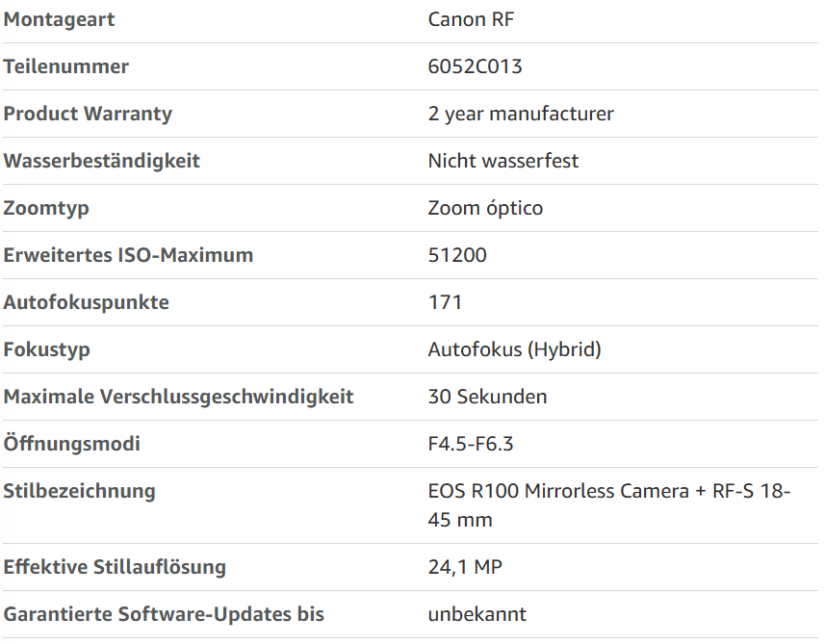Click the Wasserbeständigkeit row label
This screenshot has width=824, height=644.
click(x=101, y=161)
